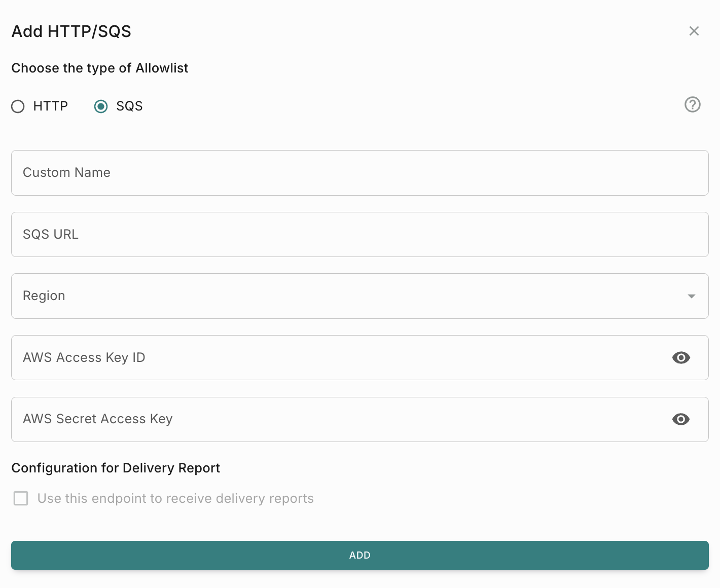This screenshot has height=588, width=720.
Task: Show the AWS Access Key ID value
Action: pos(680,358)
